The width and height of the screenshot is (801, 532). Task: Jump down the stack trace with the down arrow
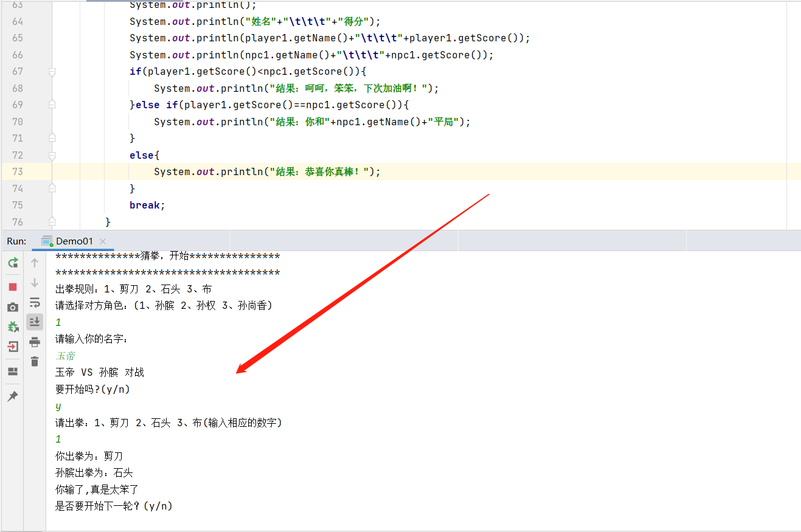pyautogui.click(x=35, y=282)
